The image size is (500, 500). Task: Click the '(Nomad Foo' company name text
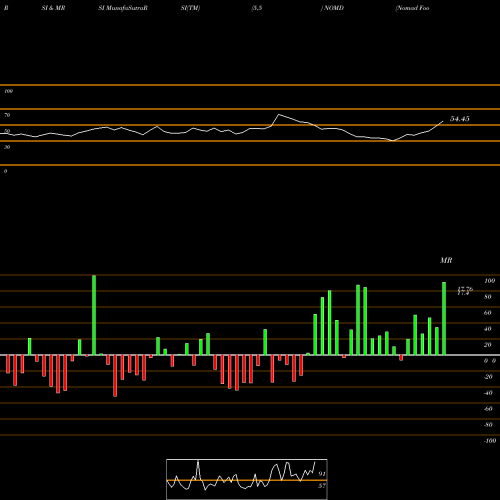tap(412, 8)
